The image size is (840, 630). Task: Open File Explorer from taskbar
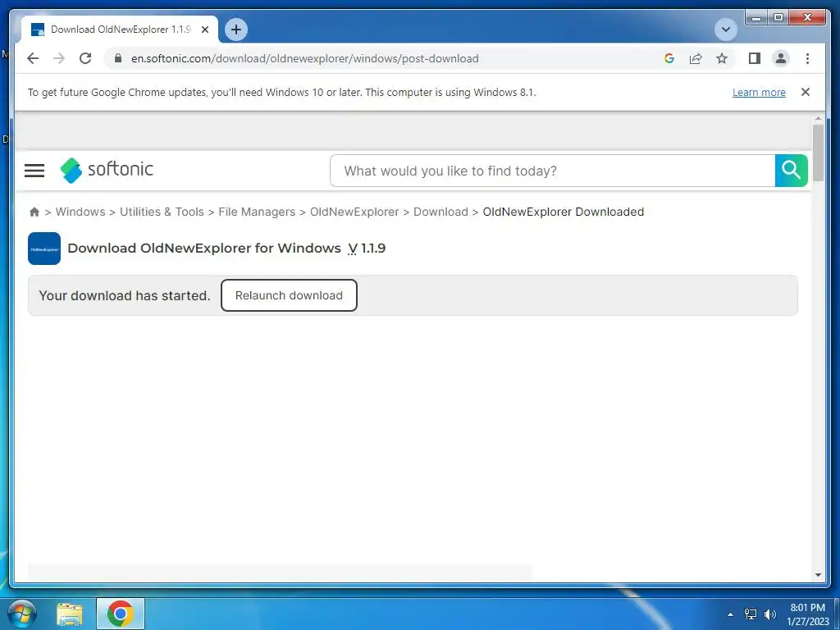(70, 614)
